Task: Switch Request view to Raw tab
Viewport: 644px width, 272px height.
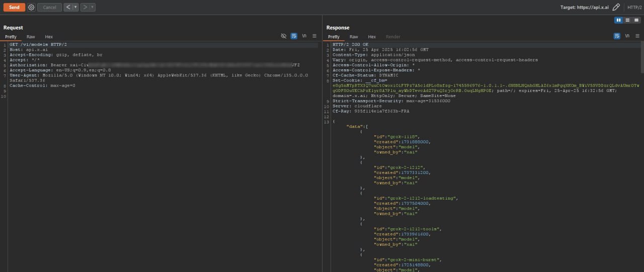Action: [31, 37]
